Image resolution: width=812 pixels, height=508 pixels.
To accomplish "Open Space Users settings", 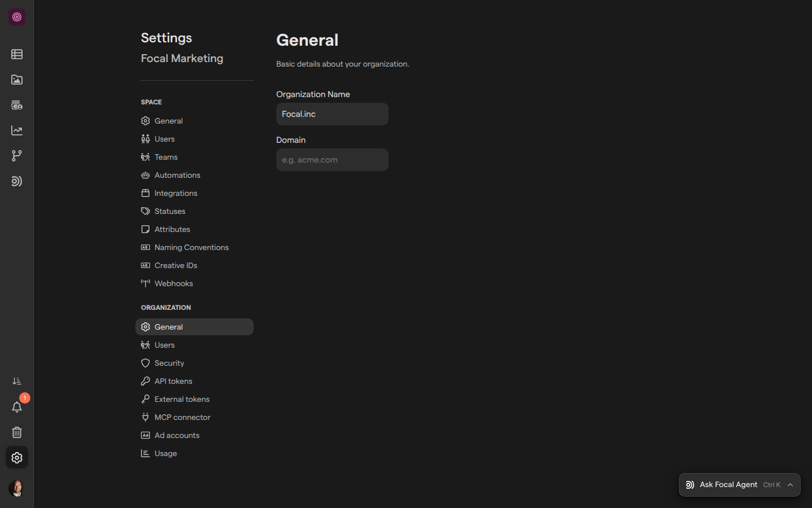I will tap(195, 139).
